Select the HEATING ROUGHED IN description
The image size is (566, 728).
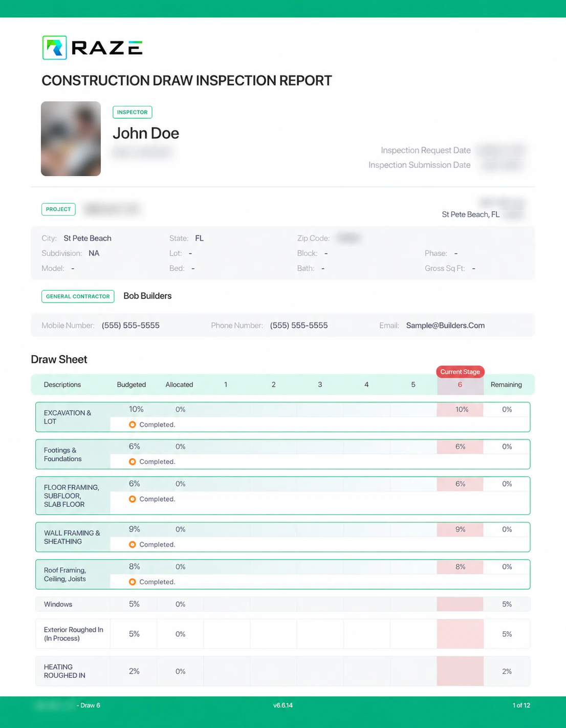coord(64,671)
